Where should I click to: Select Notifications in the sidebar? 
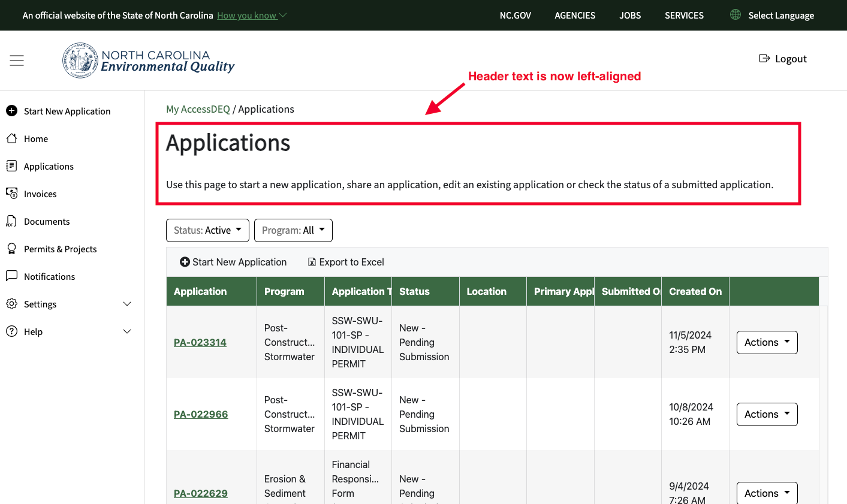(x=49, y=276)
